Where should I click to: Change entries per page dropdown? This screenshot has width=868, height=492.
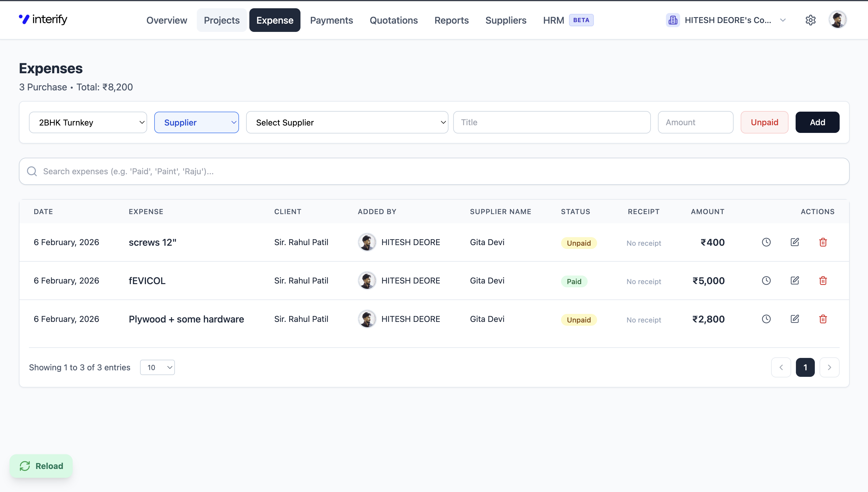(x=157, y=367)
